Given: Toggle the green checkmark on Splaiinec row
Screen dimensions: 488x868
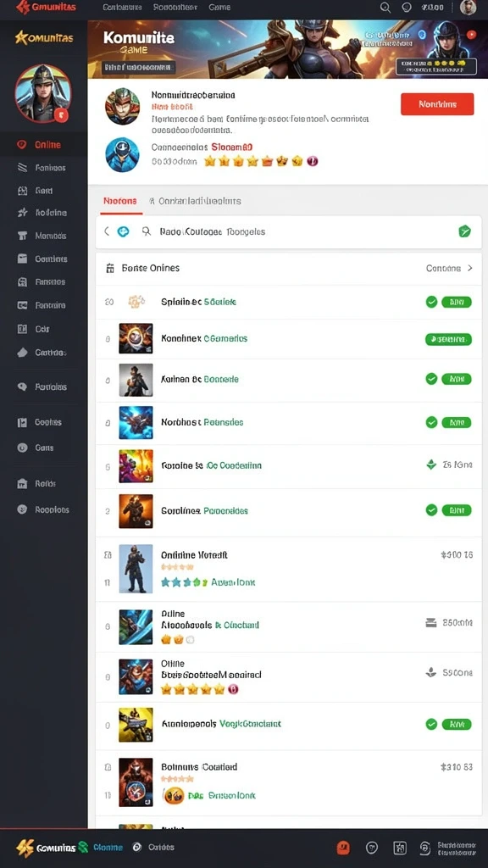Looking at the screenshot, I should (x=431, y=302).
